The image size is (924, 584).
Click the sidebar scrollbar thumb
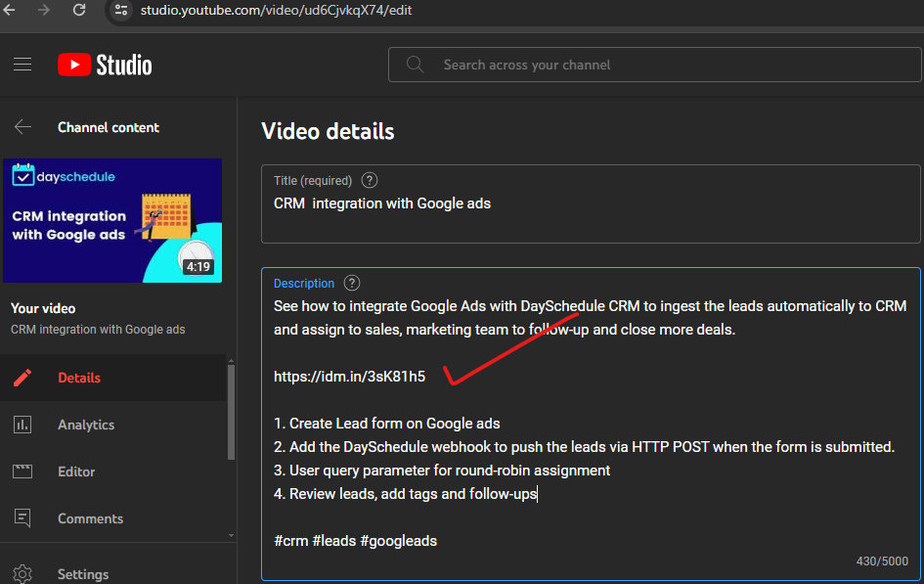(231, 412)
